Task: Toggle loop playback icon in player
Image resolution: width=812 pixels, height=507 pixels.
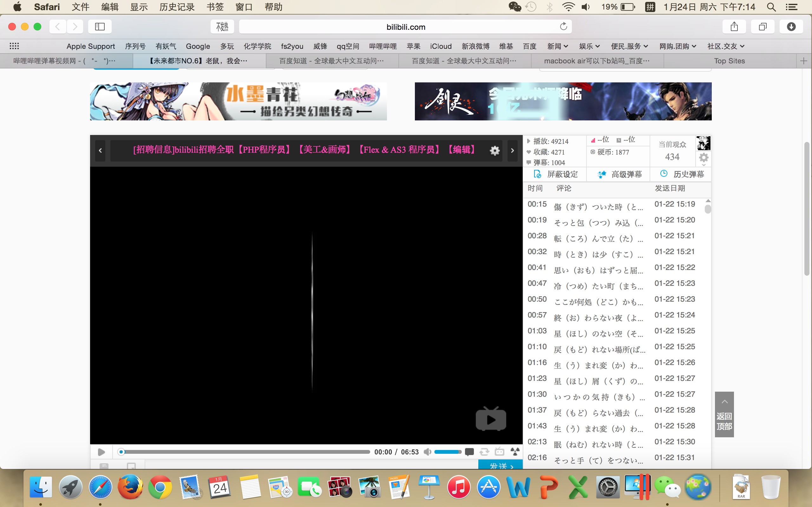Action: (484, 452)
